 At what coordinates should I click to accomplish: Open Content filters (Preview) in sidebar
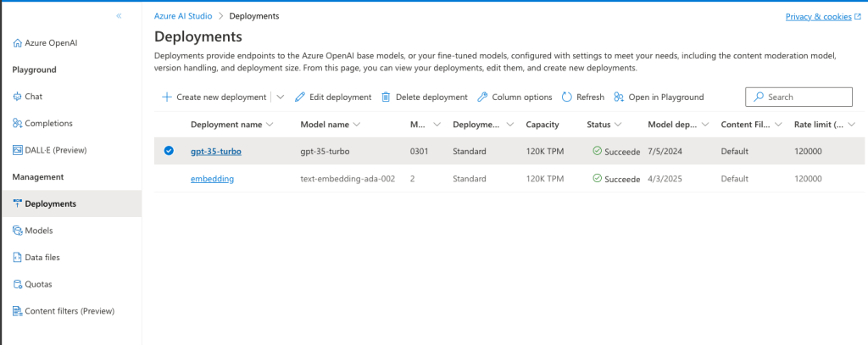tap(69, 311)
